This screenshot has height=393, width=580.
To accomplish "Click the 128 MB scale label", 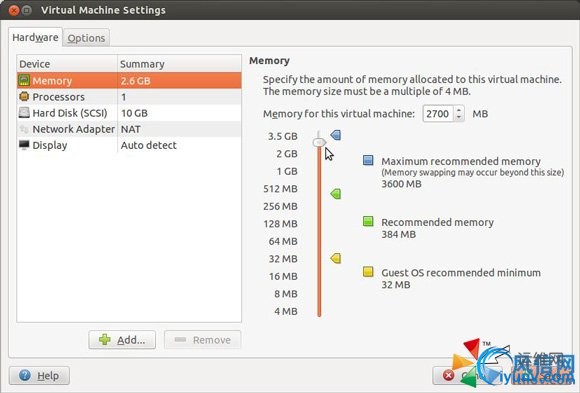I will [280, 224].
